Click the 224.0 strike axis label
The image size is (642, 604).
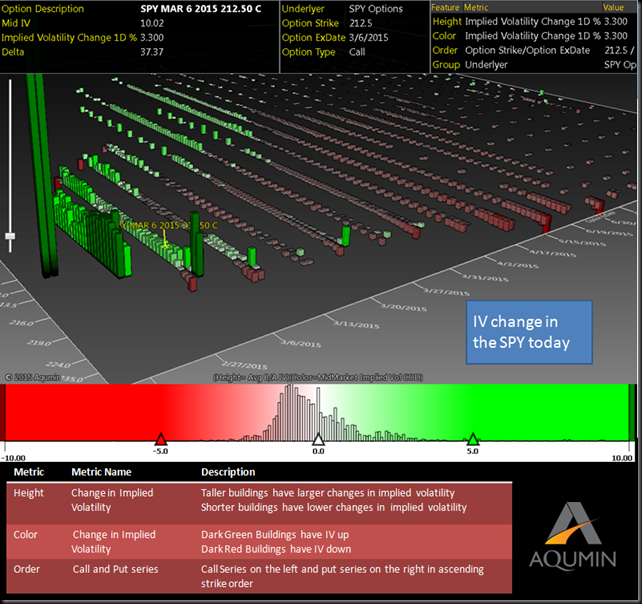(58, 364)
